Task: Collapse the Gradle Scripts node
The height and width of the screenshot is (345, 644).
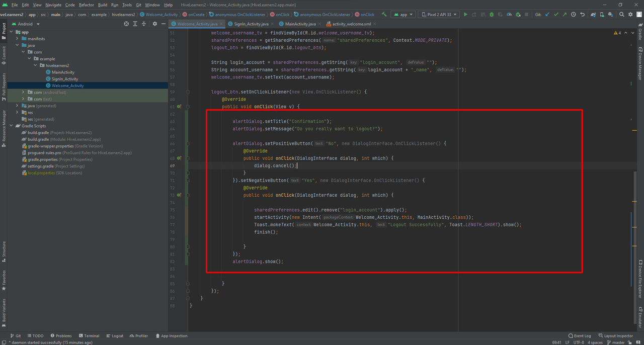Action: coord(11,126)
